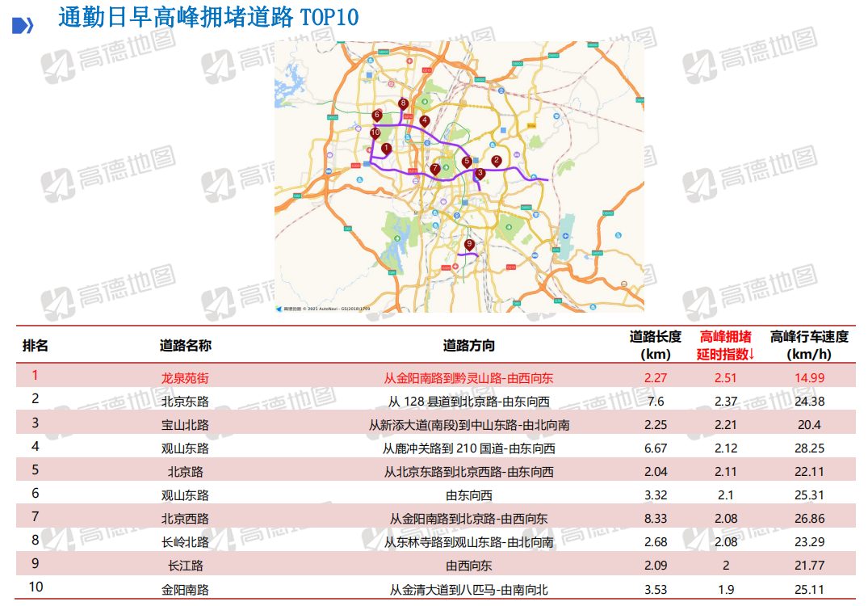Click direction 从 128 县道到北京路-由东向西

(469, 402)
